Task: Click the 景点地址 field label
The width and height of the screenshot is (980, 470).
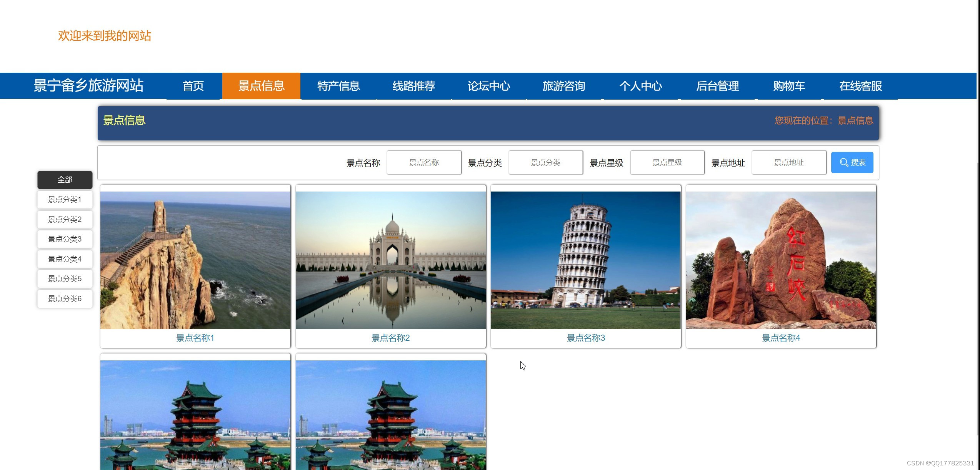Action: click(728, 163)
